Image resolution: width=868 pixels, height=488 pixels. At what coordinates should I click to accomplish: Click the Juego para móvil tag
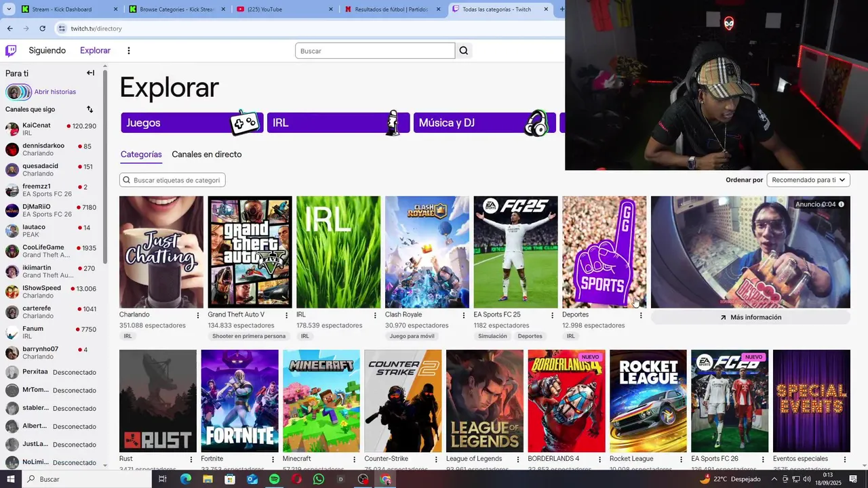point(412,336)
